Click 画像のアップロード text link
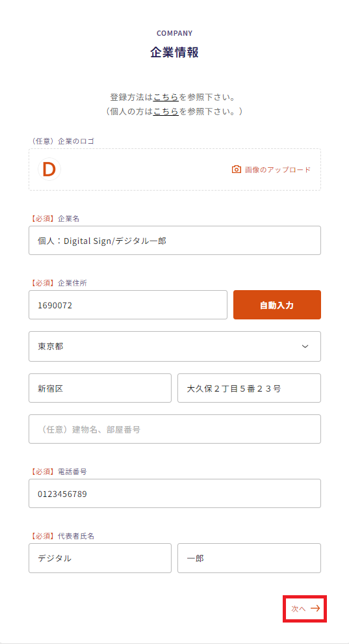349x644 pixels. click(278, 169)
